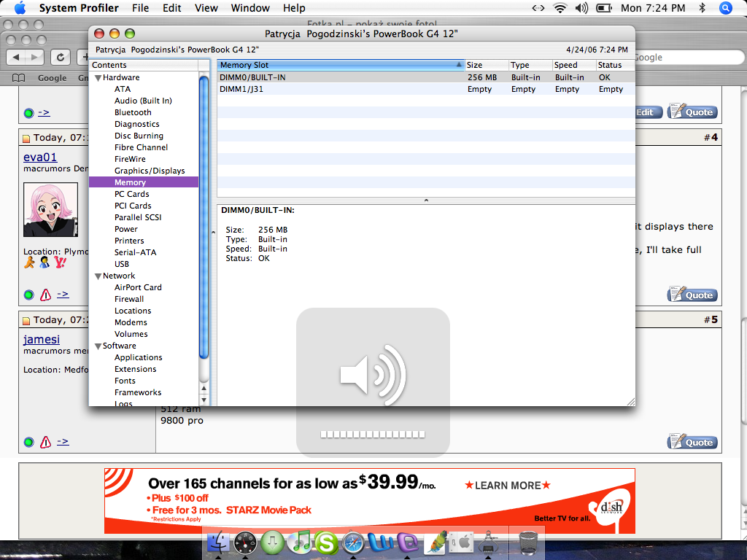747x560 pixels.
Task: Select AirPort Card under Network
Action: pyautogui.click(x=138, y=287)
